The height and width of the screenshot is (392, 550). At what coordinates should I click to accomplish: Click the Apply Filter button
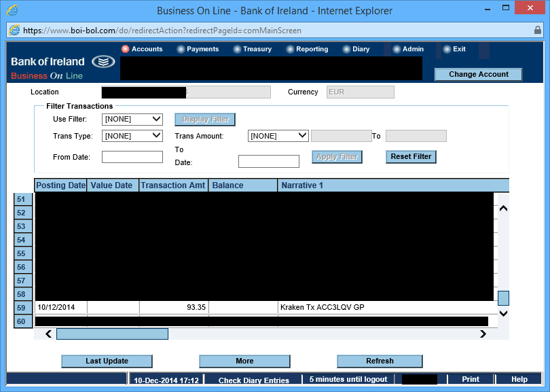pyautogui.click(x=337, y=156)
